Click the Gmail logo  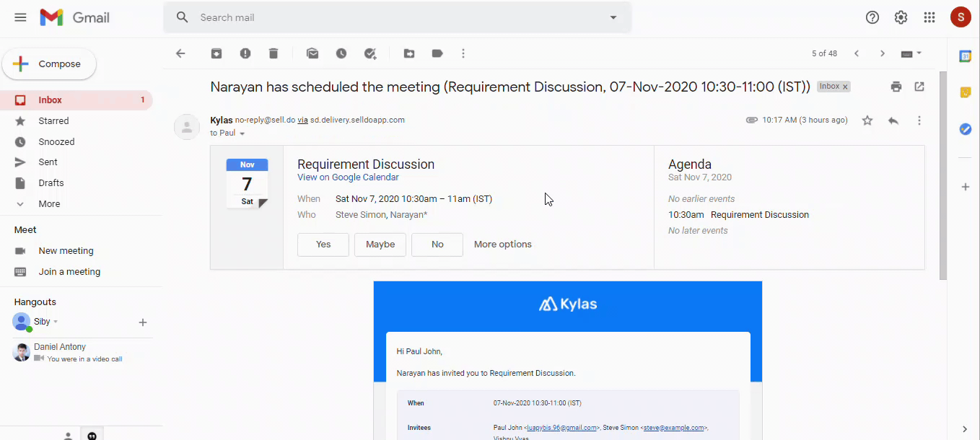[x=75, y=17]
